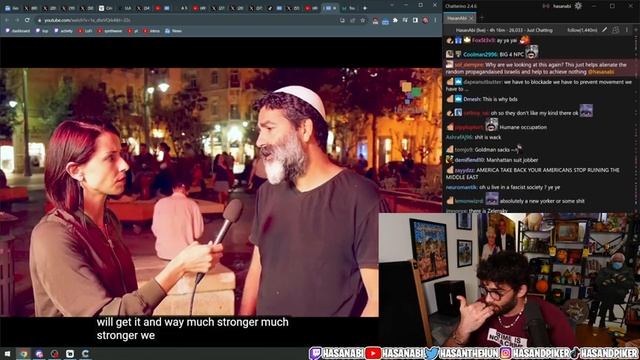
Task: Open FoxSt3v3's user card in chat
Action: (x=483, y=40)
